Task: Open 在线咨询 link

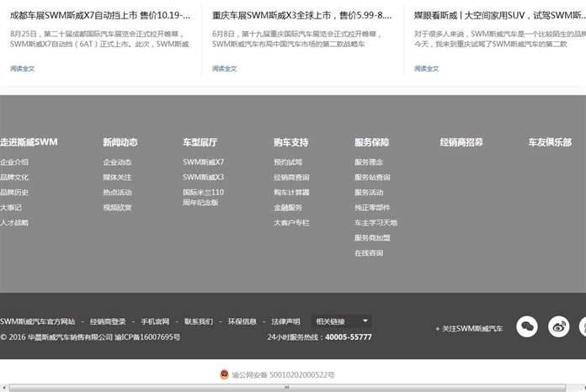Action: point(369,253)
